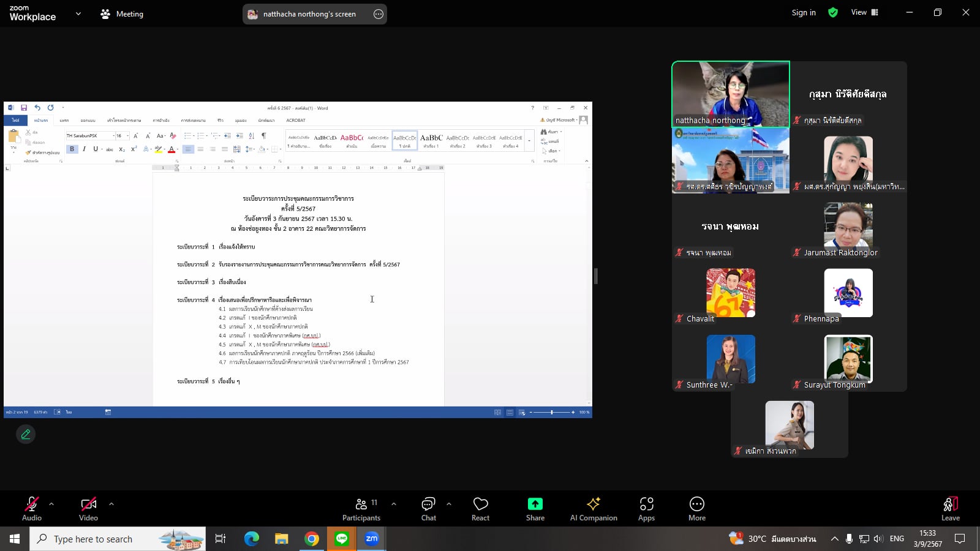The height and width of the screenshot is (551, 980).
Task: Open the View layout menu
Action: click(864, 12)
